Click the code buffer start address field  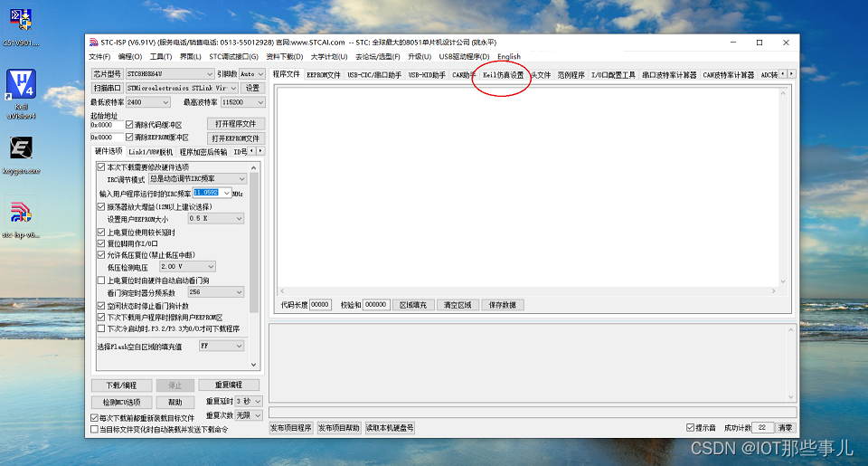coord(107,125)
